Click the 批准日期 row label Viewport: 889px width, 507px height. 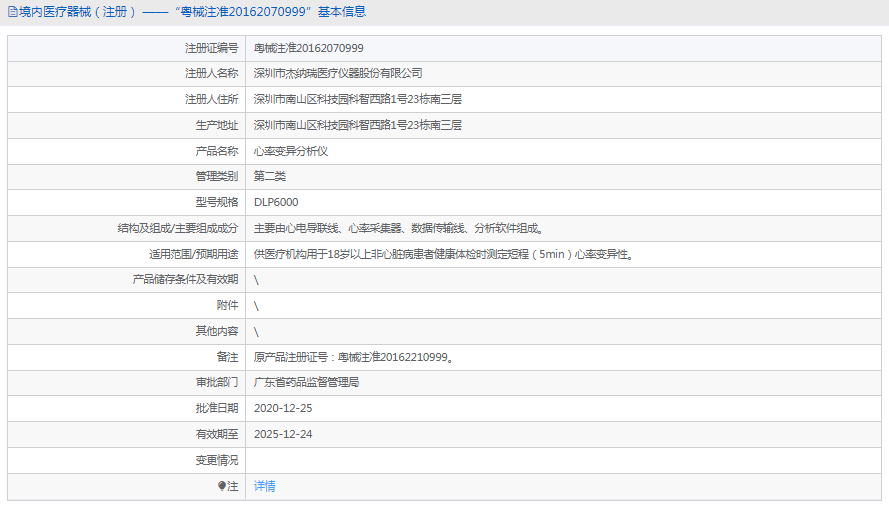[x=217, y=408]
